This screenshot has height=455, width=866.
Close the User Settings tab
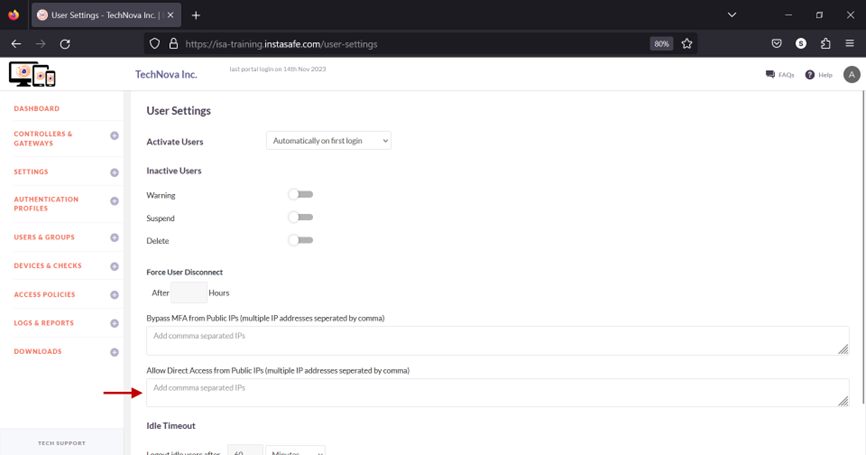click(x=170, y=15)
